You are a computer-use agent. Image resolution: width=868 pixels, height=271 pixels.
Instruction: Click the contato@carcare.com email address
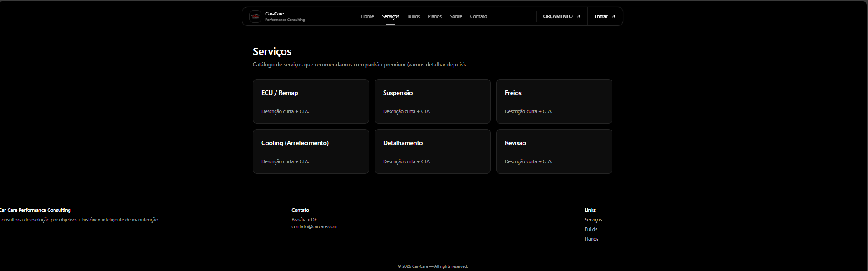(x=314, y=226)
